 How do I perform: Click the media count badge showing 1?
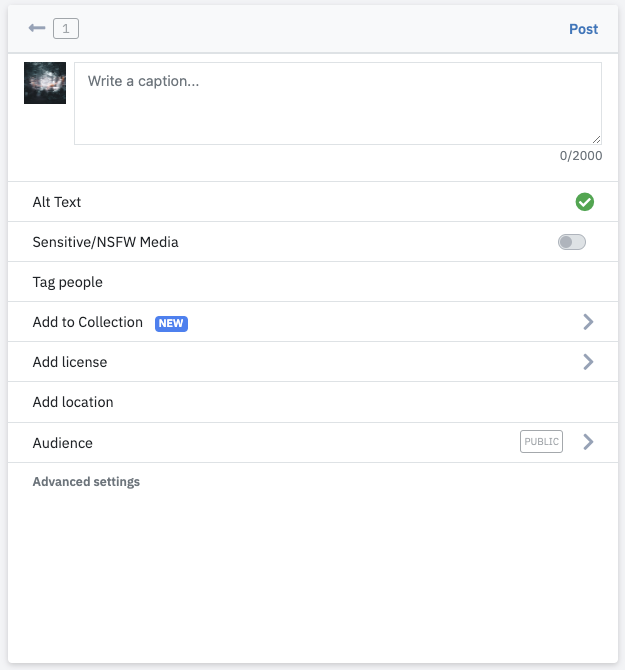click(66, 29)
